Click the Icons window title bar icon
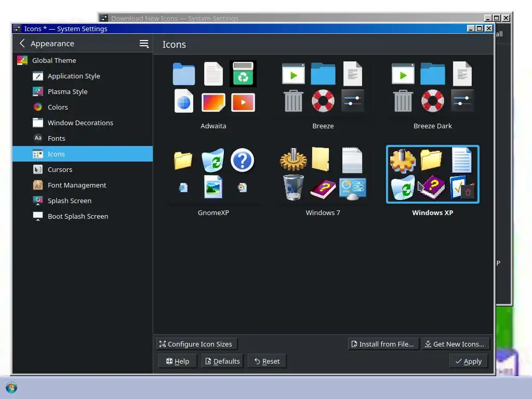The width and height of the screenshot is (532, 399). coord(17,29)
